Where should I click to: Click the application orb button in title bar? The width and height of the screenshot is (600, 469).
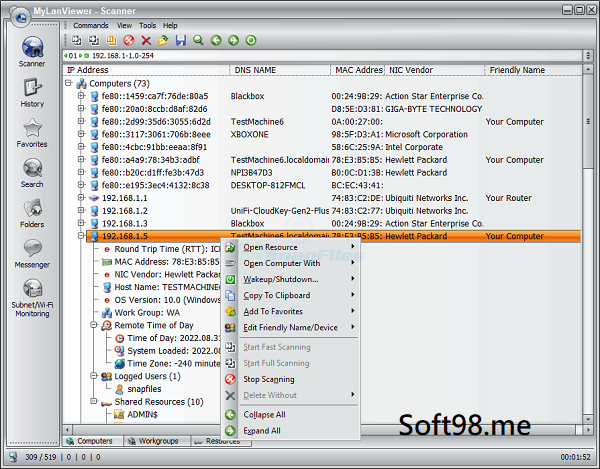(x=20, y=16)
